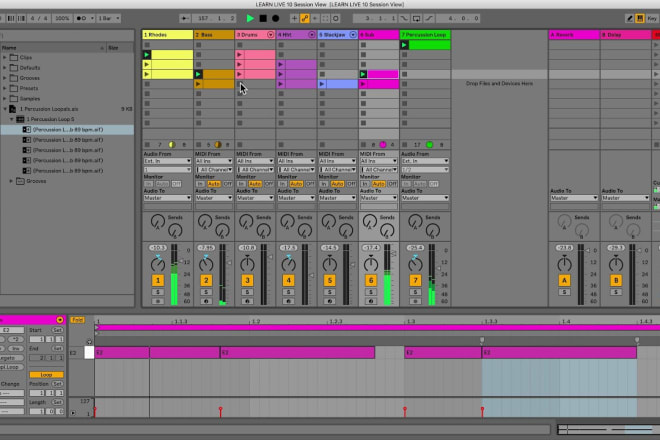Start playback with the green Play button
Viewport: 660px width, 440px height.
(x=250, y=19)
